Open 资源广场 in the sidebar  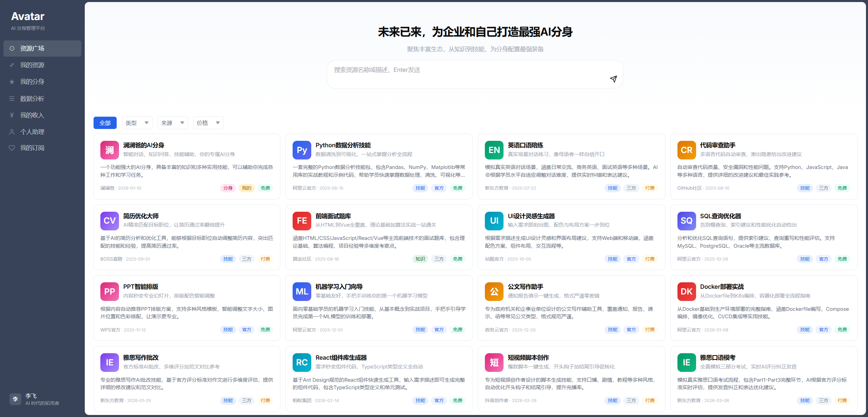pos(42,49)
